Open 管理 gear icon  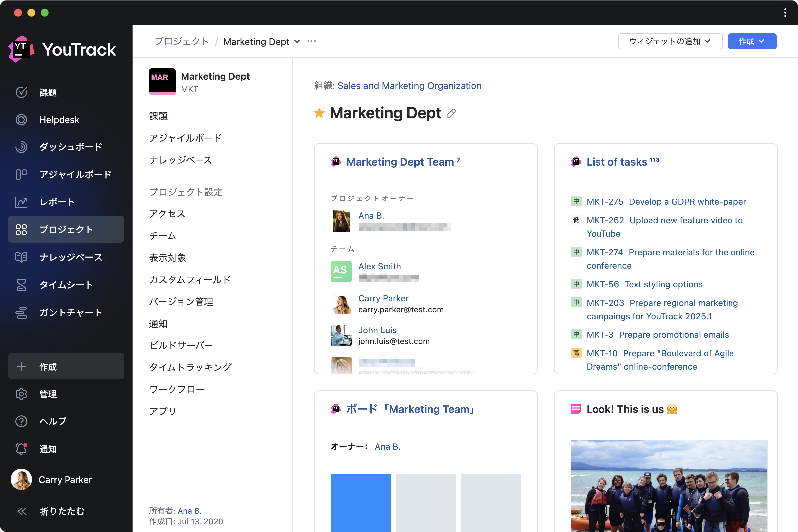[21, 394]
